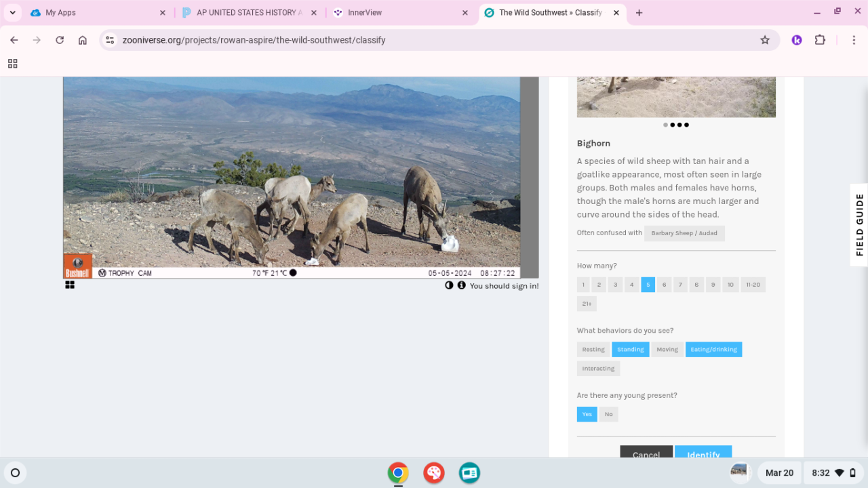This screenshot has width=868, height=488.
Task: Toggle the Resting behavior
Action: point(593,350)
